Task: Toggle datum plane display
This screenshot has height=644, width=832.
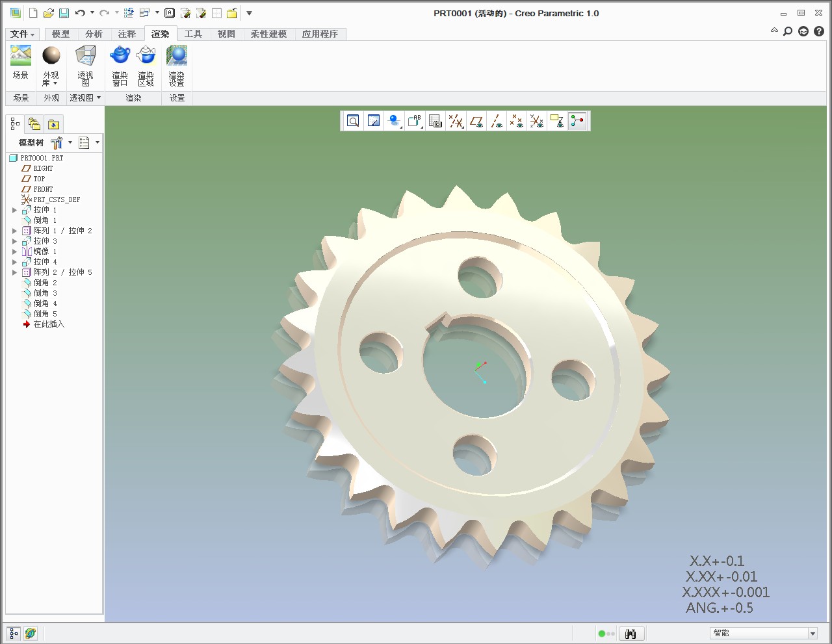Action: point(476,121)
